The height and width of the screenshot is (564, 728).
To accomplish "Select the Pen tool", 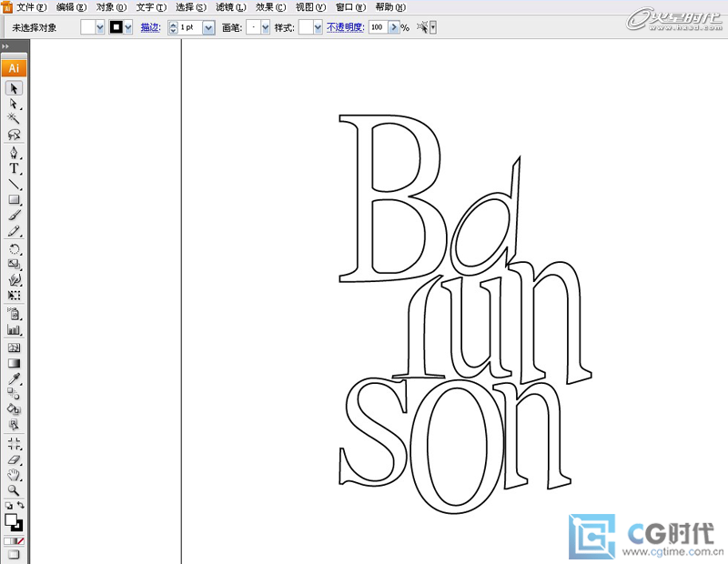I will click(14, 152).
